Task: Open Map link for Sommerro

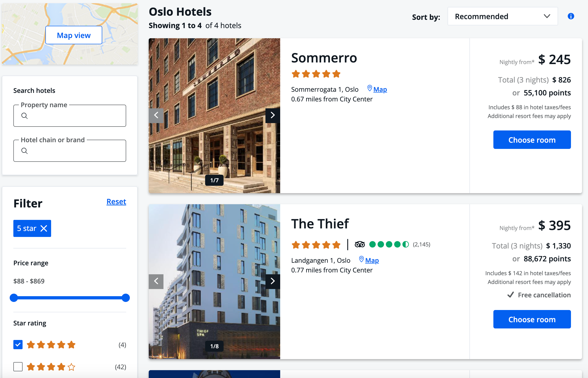Action: coord(380,89)
